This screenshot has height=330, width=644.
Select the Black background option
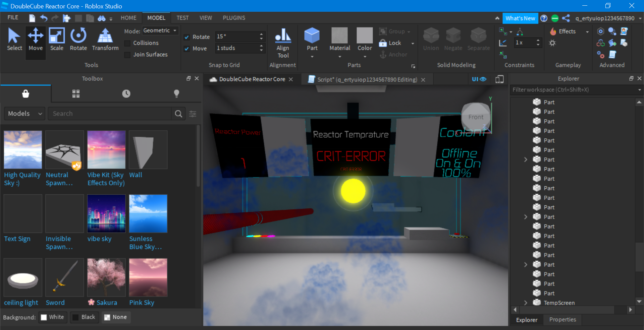(84, 317)
